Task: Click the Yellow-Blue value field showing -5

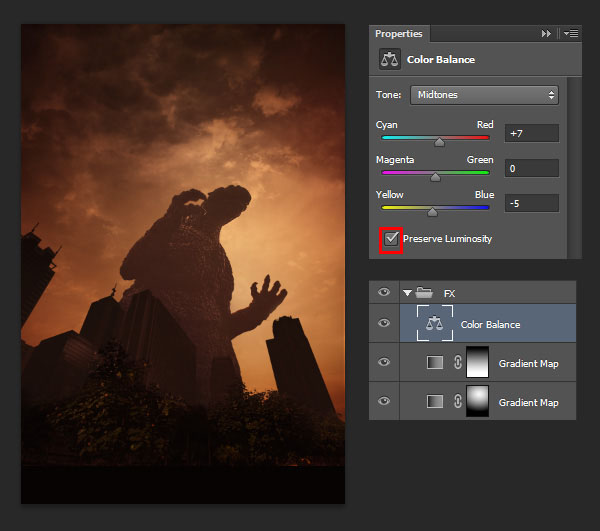Action: [532, 203]
